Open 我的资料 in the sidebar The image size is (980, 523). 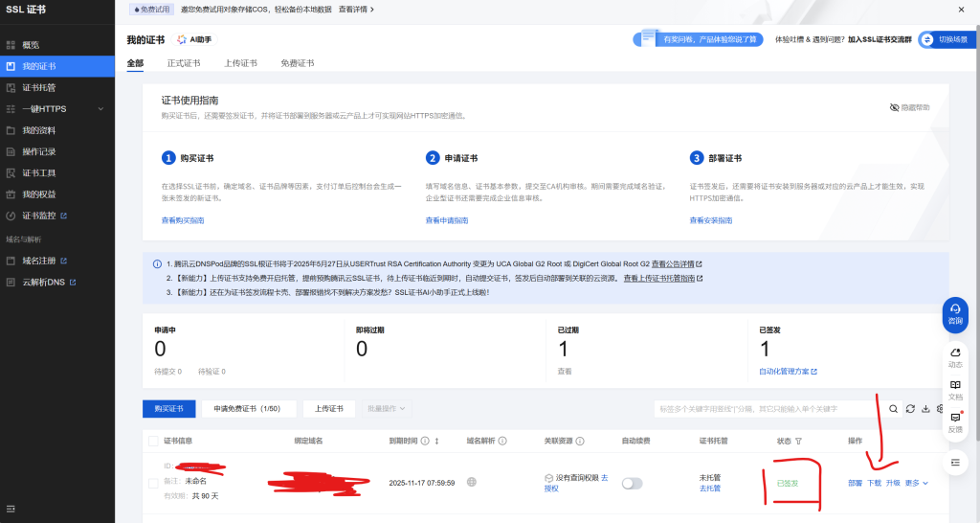[x=38, y=130]
